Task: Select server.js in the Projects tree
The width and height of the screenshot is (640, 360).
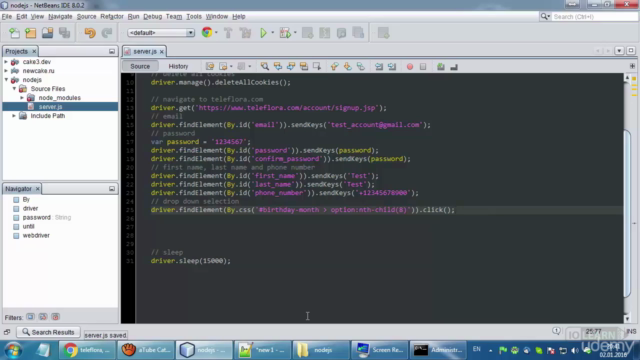Action: tap(50, 107)
